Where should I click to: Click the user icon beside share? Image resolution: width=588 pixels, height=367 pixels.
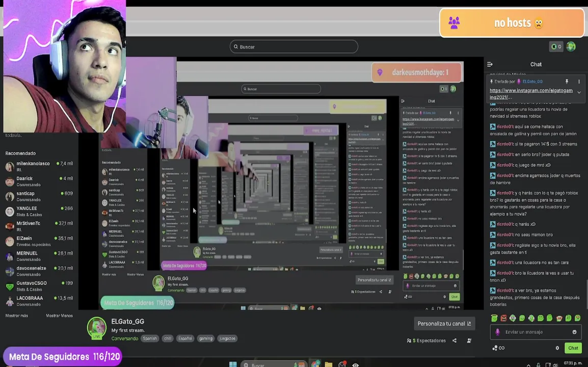(x=469, y=340)
